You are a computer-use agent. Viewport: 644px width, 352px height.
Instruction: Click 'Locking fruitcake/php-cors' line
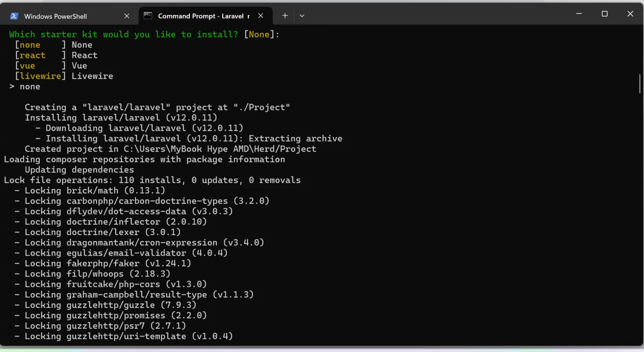click(110, 284)
